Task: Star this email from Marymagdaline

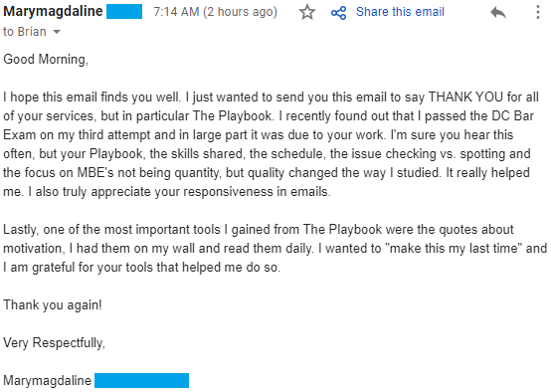Action: [307, 12]
